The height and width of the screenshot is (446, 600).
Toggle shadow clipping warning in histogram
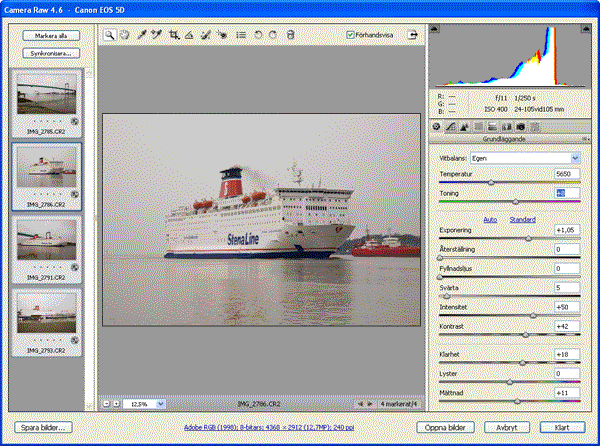(434, 30)
